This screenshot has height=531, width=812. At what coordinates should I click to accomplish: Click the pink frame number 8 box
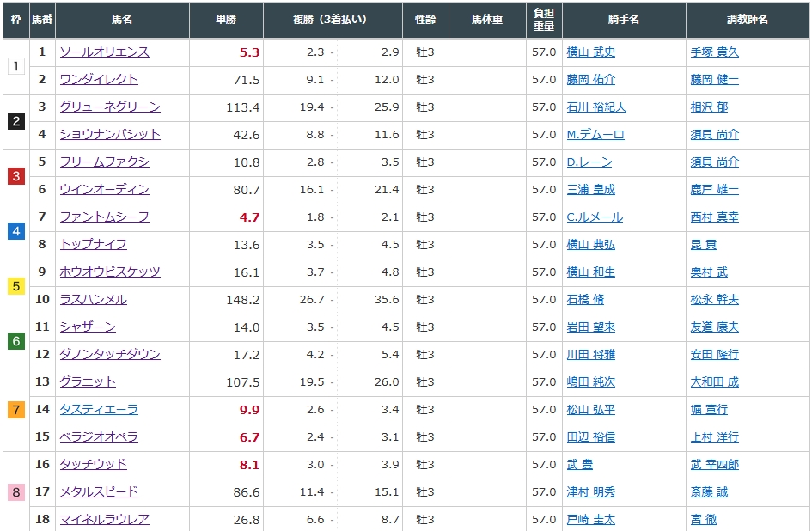15,492
